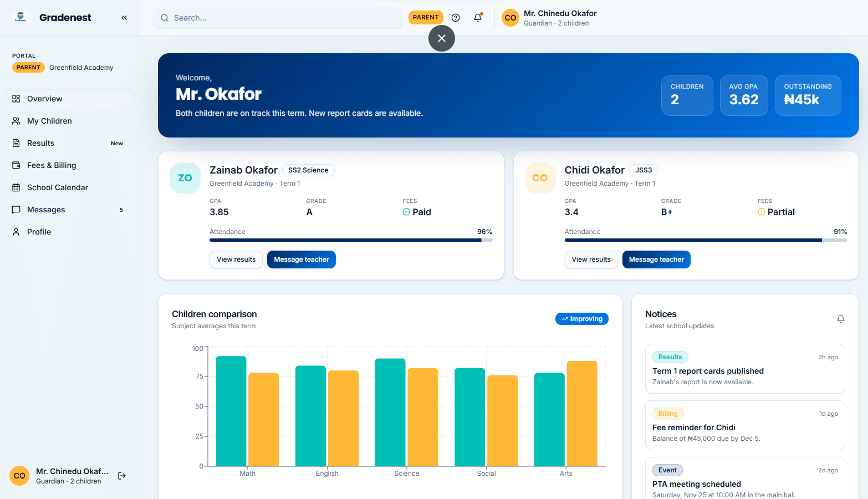Collapse the sidebar with double-chevron icon

pos(124,18)
